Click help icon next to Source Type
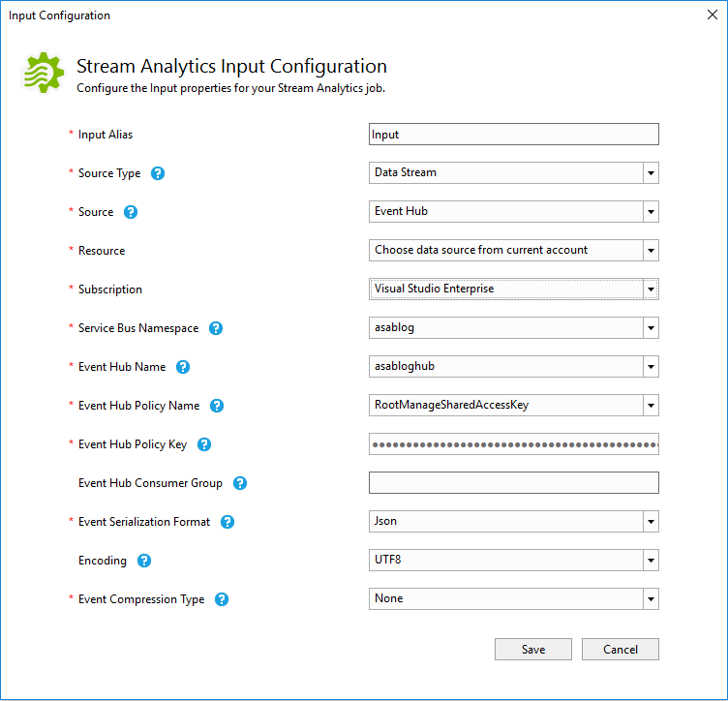 (x=158, y=173)
